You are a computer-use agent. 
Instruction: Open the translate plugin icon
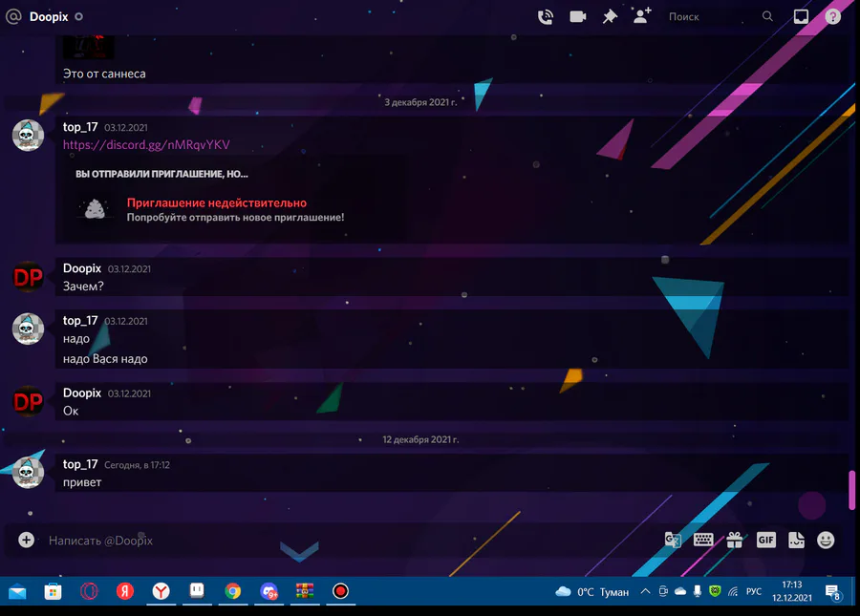673,541
